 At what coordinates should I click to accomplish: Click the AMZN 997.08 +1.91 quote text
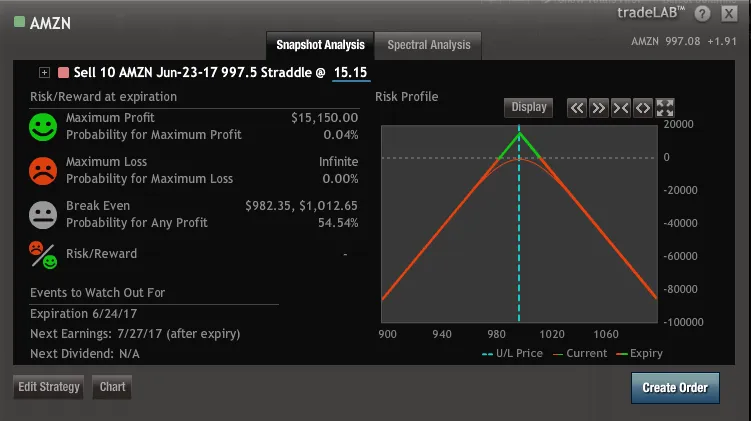[x=683, y=41]
